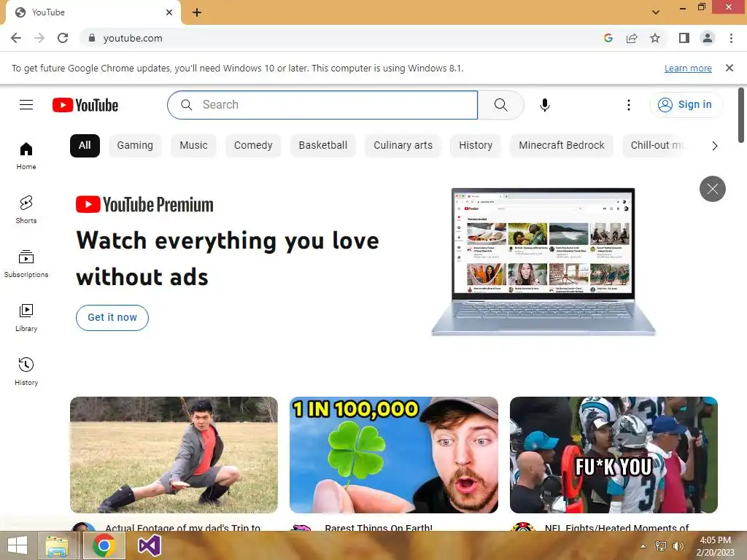Image resolution: width=747 pixels, height=560 pixels.
Task: Bookmark this tab with star icon
Action: click(x=655, y=38)
